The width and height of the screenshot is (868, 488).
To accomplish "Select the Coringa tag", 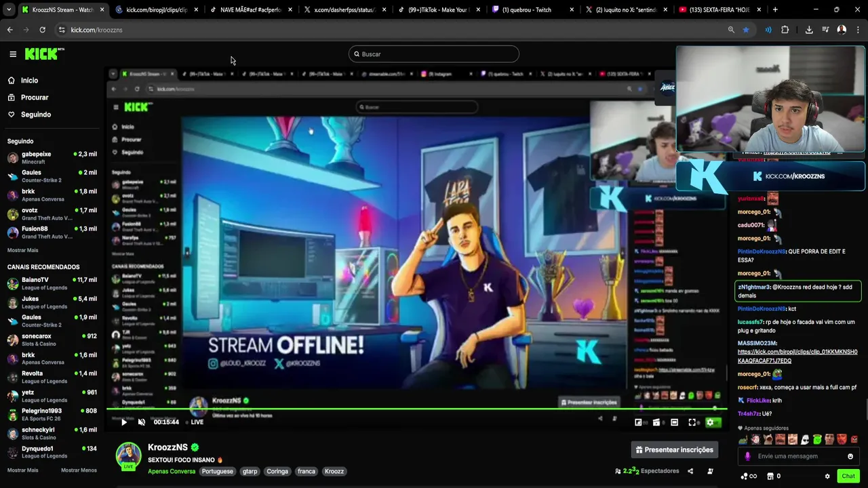I will pyautogui.click(x=277, y=472).
